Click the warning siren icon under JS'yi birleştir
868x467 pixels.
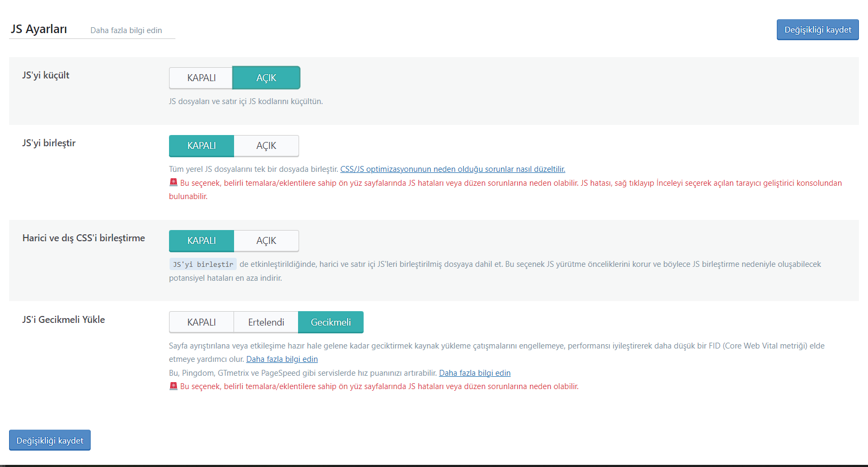173,183
